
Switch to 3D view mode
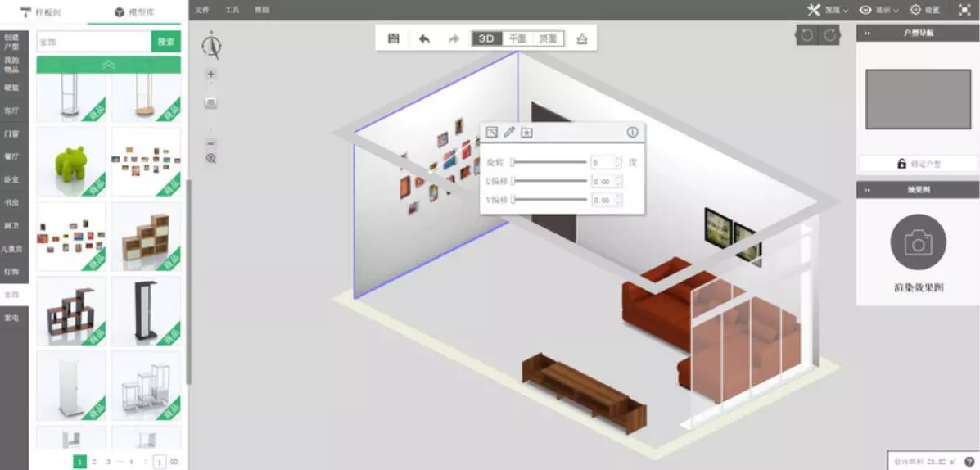(486, 38)
